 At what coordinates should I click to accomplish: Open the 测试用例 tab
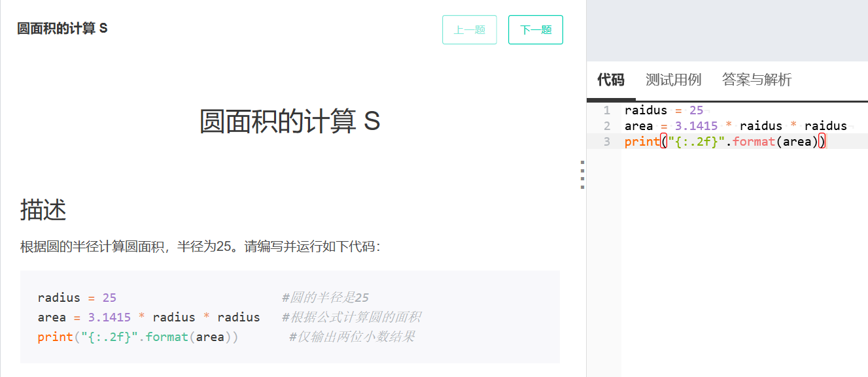pyautogui.click(x=673, y=80)
